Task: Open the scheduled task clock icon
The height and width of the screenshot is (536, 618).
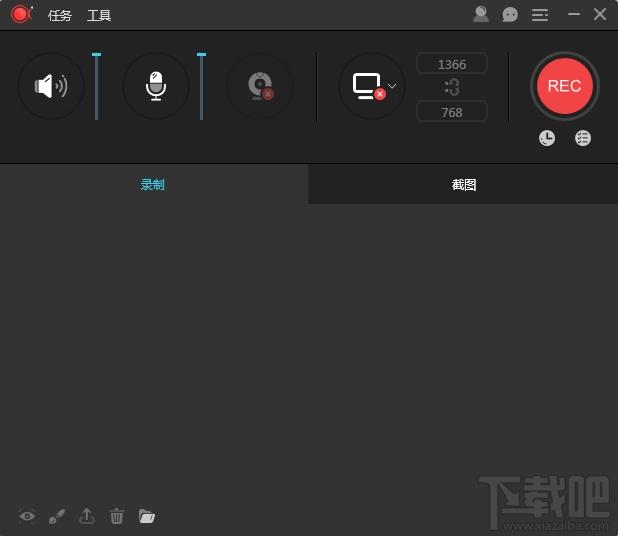Action: pyautogui.click(x=547, y=138)
